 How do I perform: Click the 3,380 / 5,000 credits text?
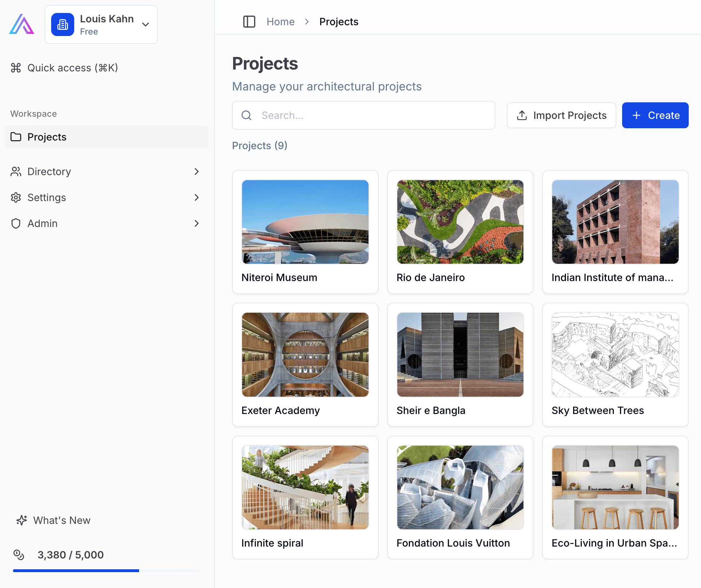[71, 555]
